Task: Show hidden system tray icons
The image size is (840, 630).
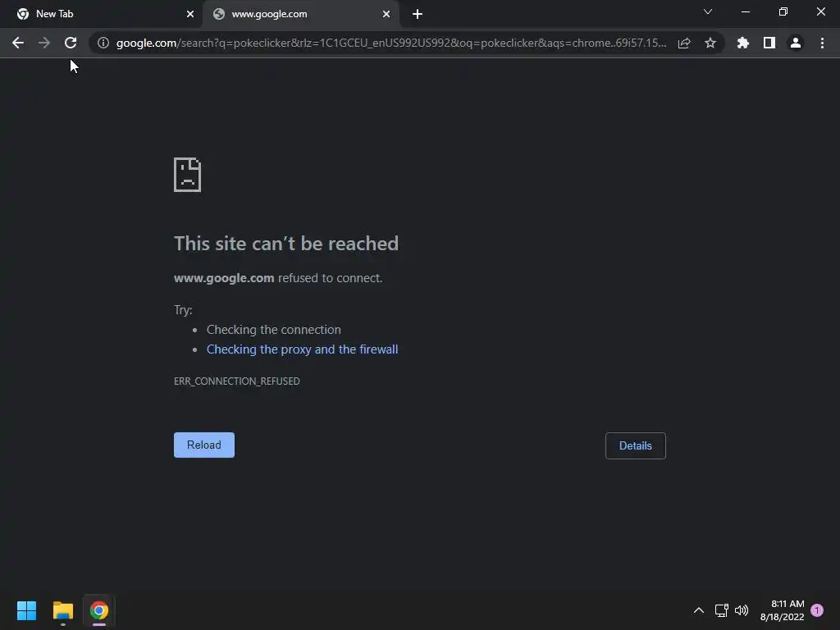Action: point(699,610)
